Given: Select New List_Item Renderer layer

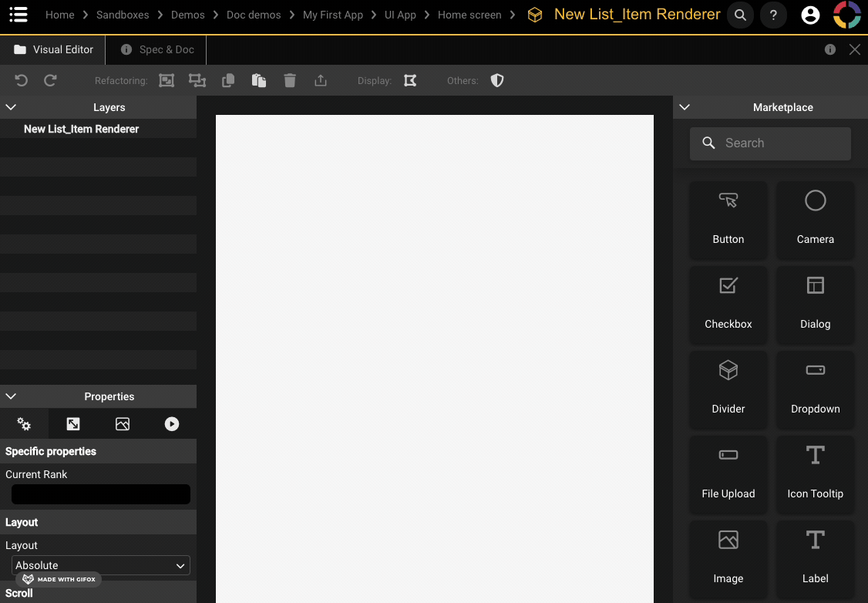Looking at the screenshot, I should 81,129.
